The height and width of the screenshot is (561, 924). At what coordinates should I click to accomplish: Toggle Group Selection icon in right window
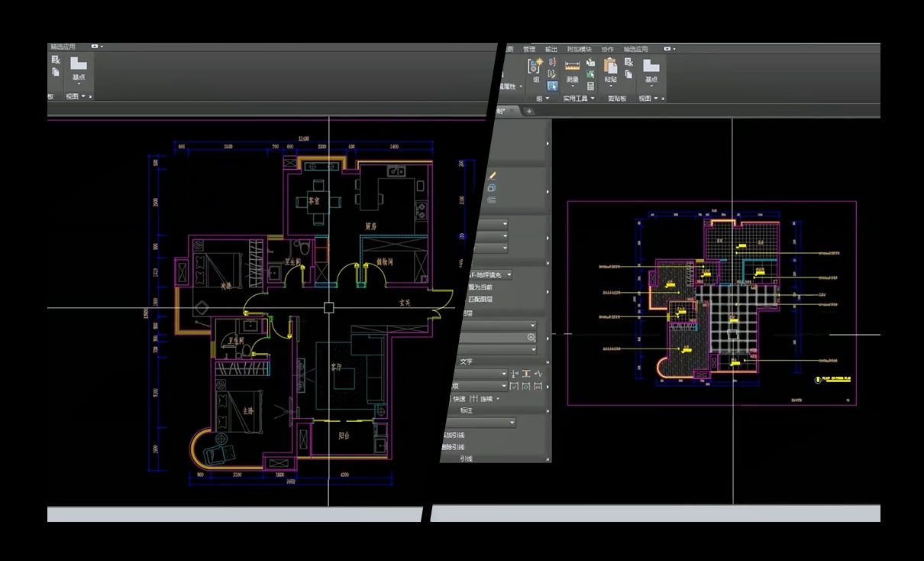point(552,86)
